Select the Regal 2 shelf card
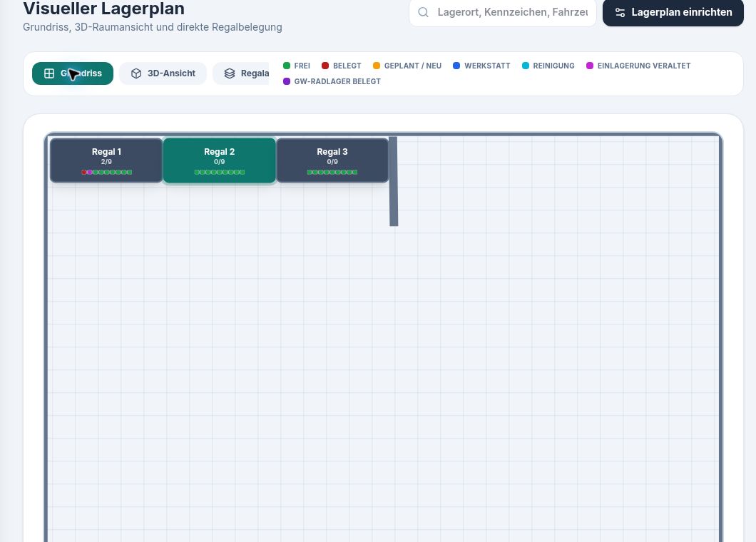This screenshot has width=756, height=542. [220, 160]
